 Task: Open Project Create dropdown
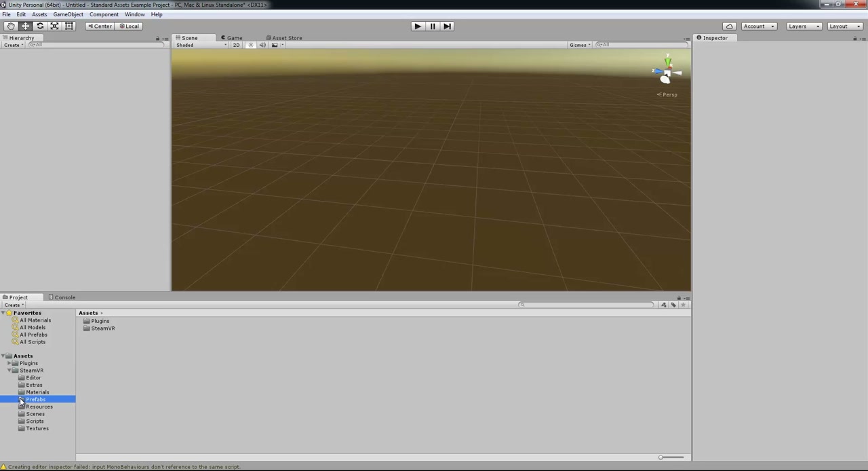13,305
